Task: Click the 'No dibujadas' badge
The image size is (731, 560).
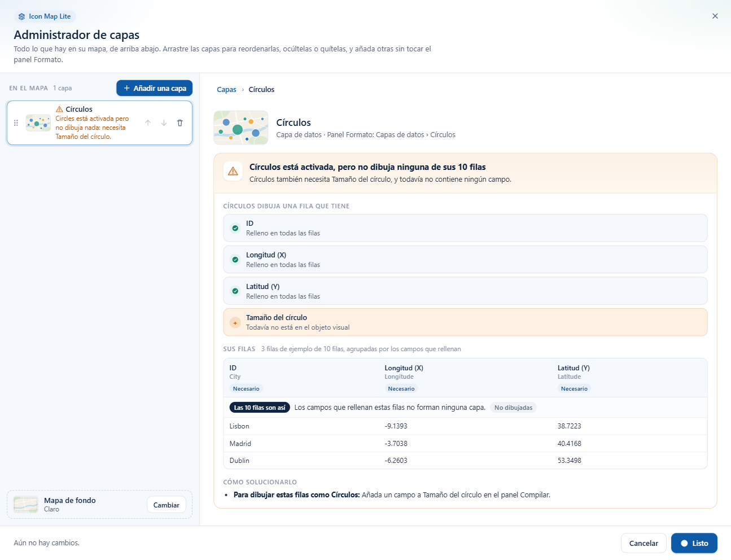Action: [513, 408]
